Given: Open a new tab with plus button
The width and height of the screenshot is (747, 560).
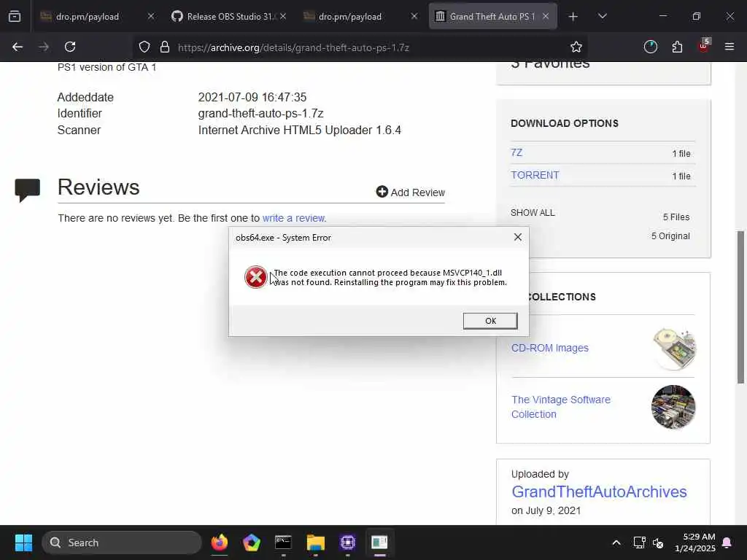Looking at the screenshot, I should pyautogui.click(x=573, y=17).
